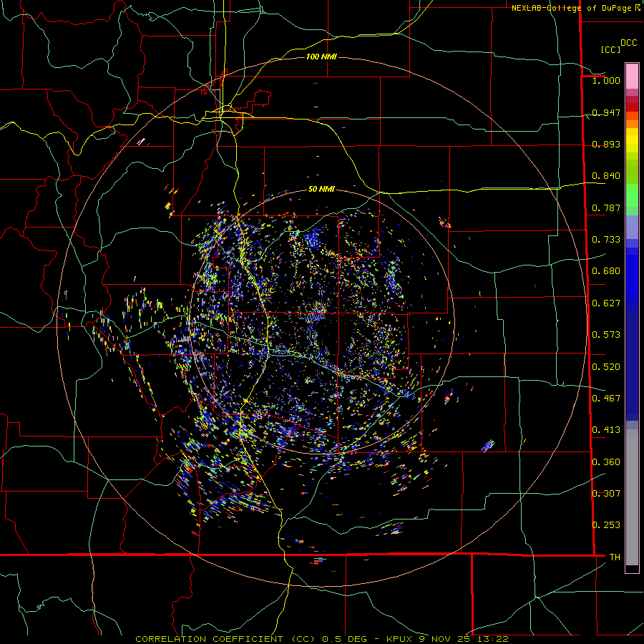Pick the bright green segment of the color bar
Image resolution: width=644 pixels, height=644 pixels.
tap(632, 196)
